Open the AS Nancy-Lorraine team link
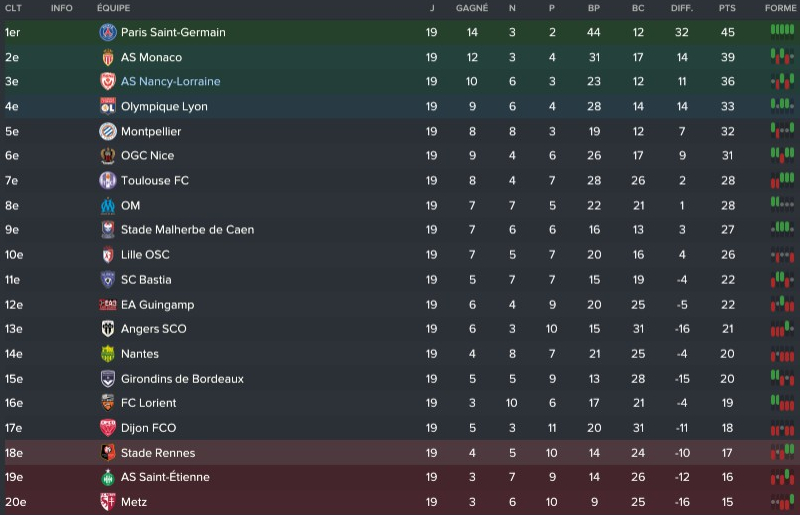The width and height of the screenshot is (800, 515). pyautogui.click(x=170, y=81)
